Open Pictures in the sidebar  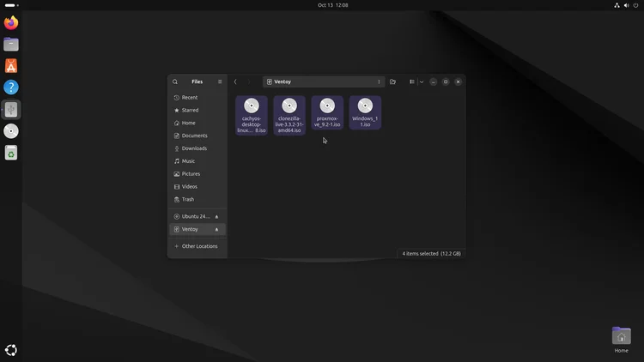point(197,173)
